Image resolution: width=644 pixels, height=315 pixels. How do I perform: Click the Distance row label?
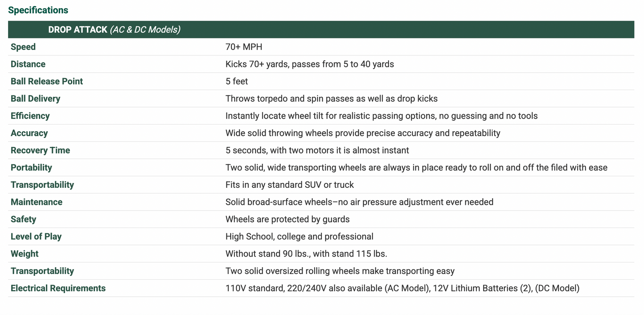pyautogui.click(x=28, y=64)
